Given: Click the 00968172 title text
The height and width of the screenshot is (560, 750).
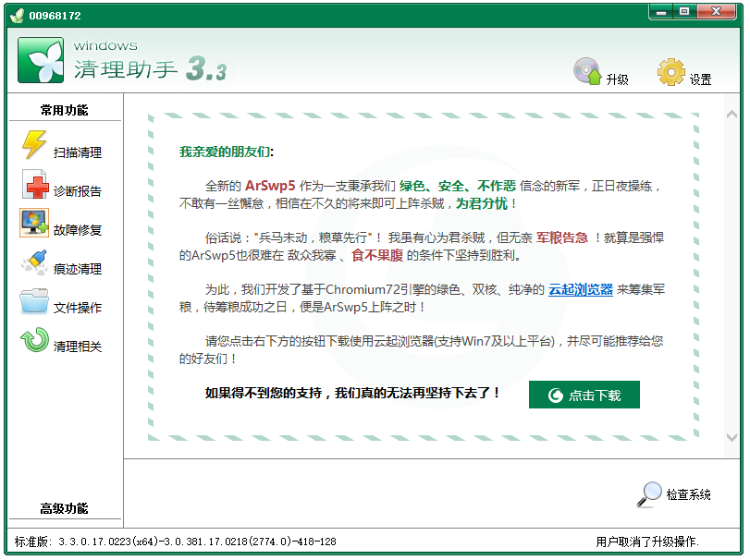Looking at the screenshot, I should click(55, 16).
